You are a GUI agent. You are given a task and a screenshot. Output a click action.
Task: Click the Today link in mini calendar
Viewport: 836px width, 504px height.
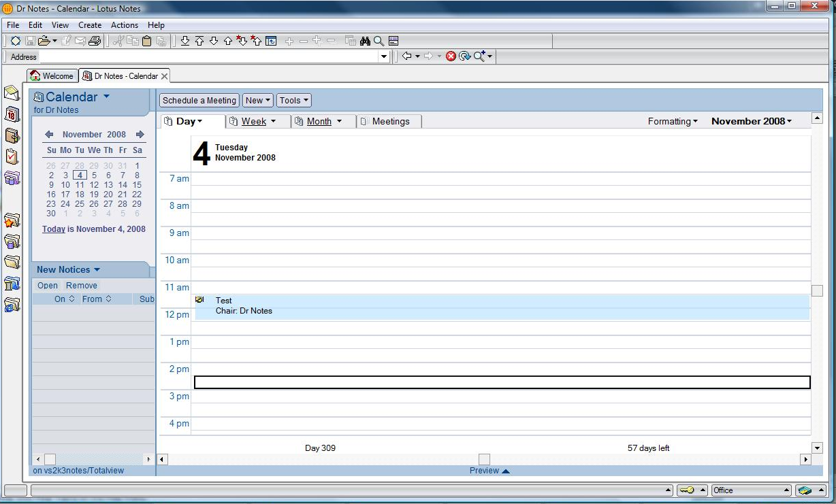pos(54,229)
